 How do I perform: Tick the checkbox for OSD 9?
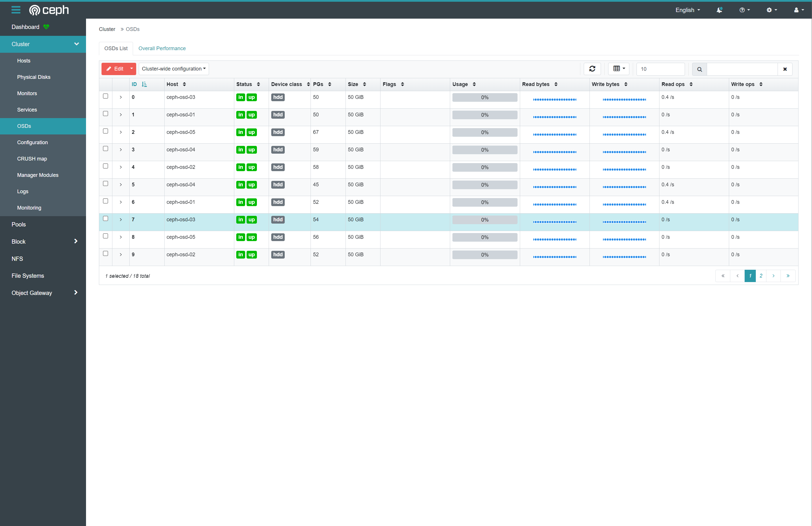(106, 253)
